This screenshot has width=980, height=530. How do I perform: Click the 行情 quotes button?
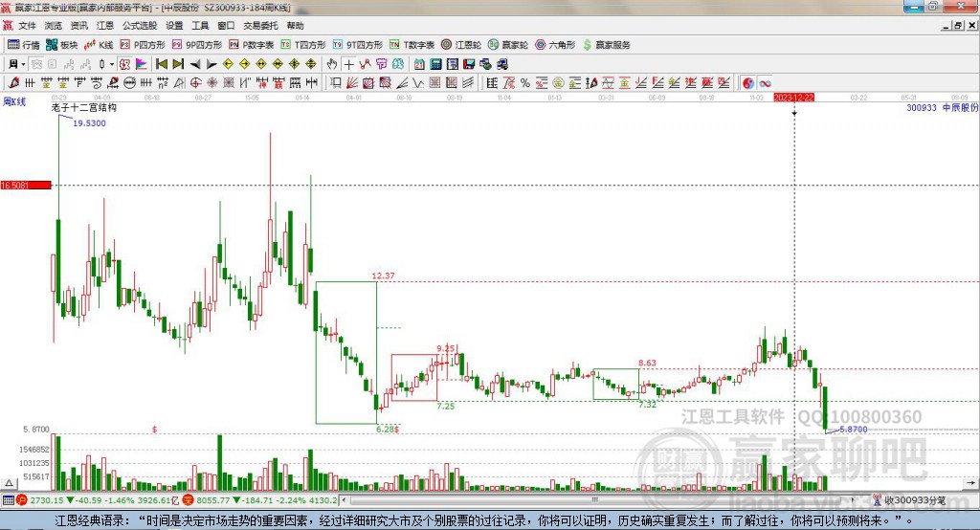click(24, 45)
